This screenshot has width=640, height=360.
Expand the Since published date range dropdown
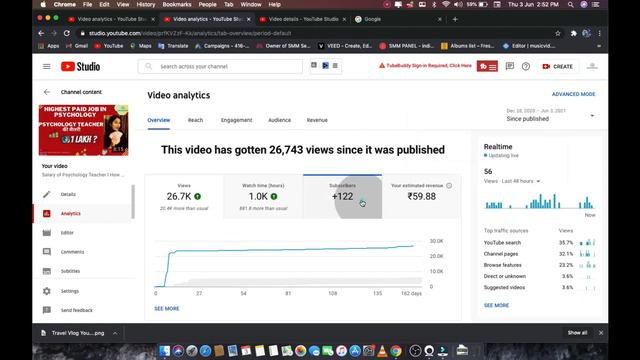pyautogui.click(x=550, y=116)
